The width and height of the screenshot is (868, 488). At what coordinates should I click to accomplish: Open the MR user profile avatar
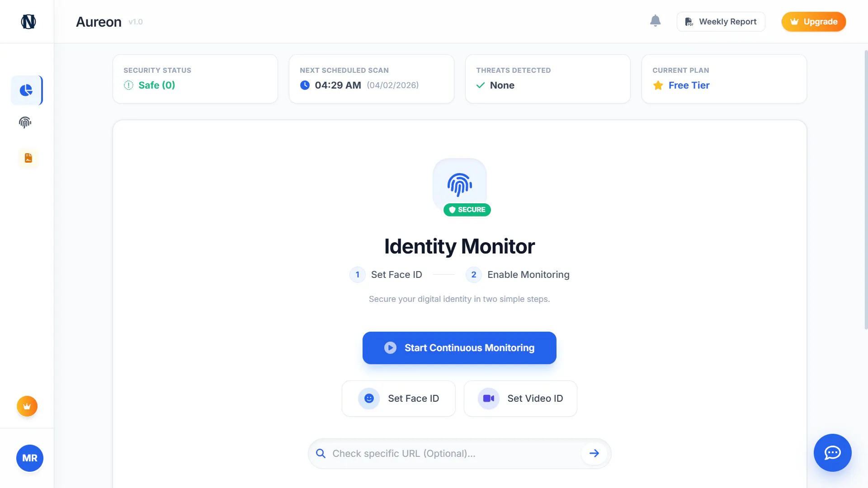30,458
